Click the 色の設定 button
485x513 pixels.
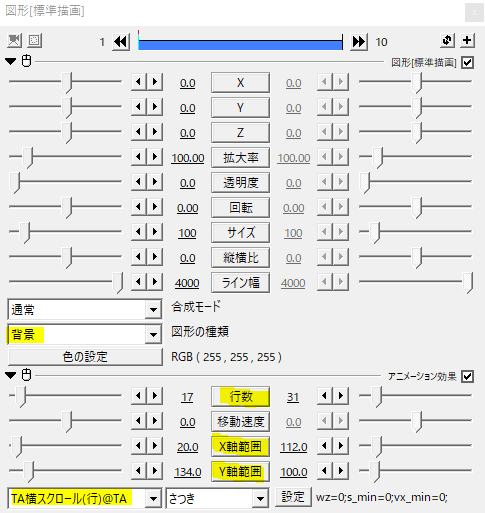click(x=85, y=357)
